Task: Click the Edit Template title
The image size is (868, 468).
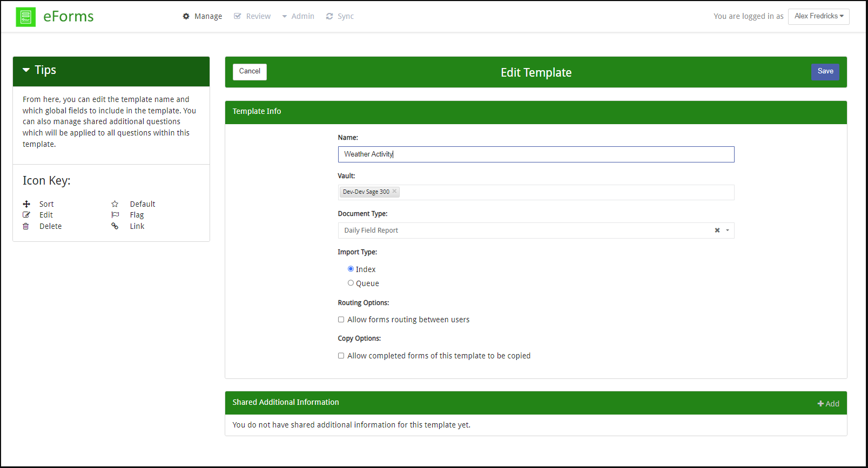Action: (x=536, y=72)
